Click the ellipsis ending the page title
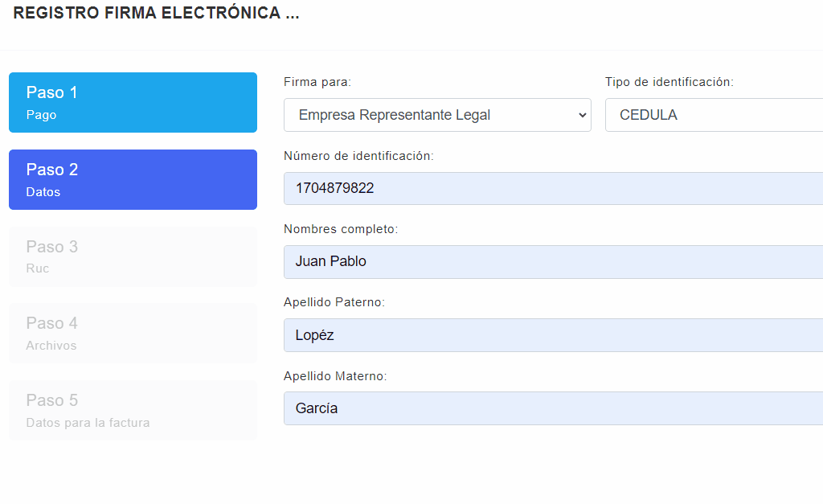Image resolution: width=823 pixels, height=504 pixels. (293, 14)
